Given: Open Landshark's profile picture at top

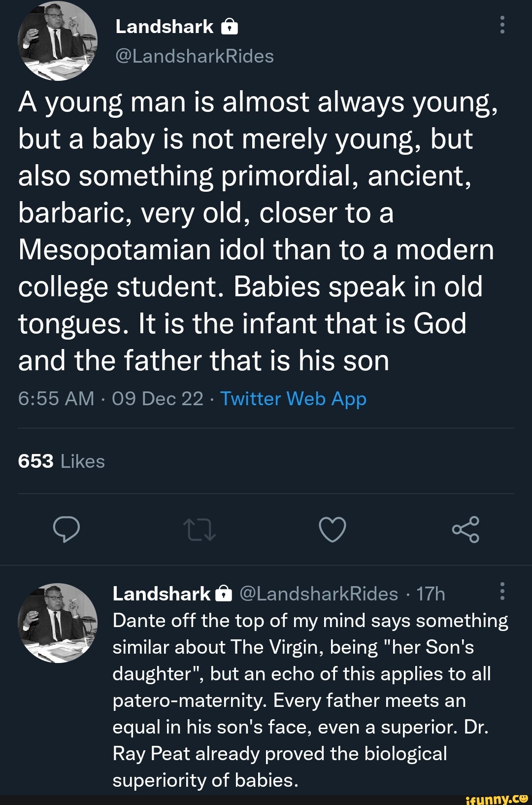Looking at the screenshot, I should pos(58,41).
